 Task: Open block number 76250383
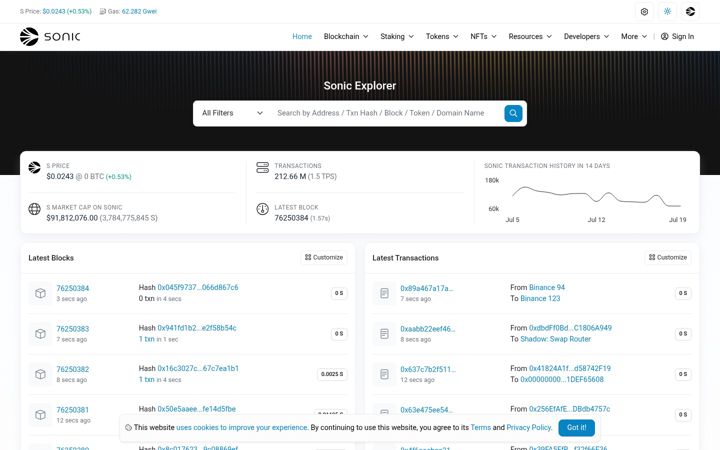[73, 329]
